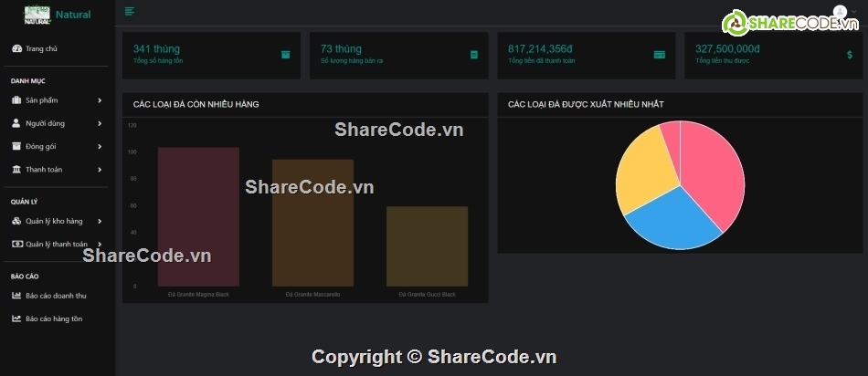Screen dimensions: 868x376
Task: Click the Đá Granite Magma Black bar
Action: 199,217
